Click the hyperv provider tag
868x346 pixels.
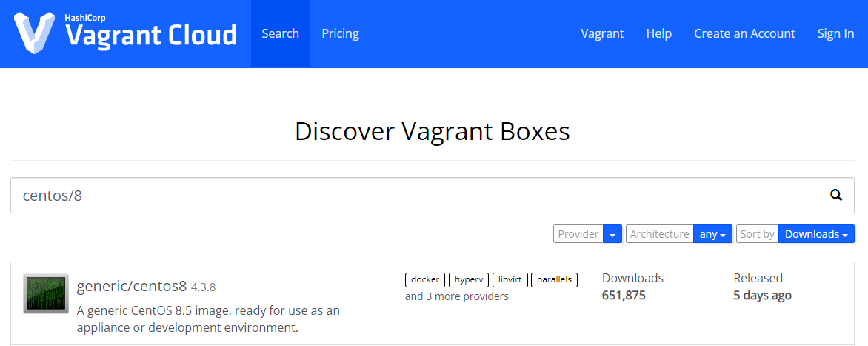click(469, 279)
